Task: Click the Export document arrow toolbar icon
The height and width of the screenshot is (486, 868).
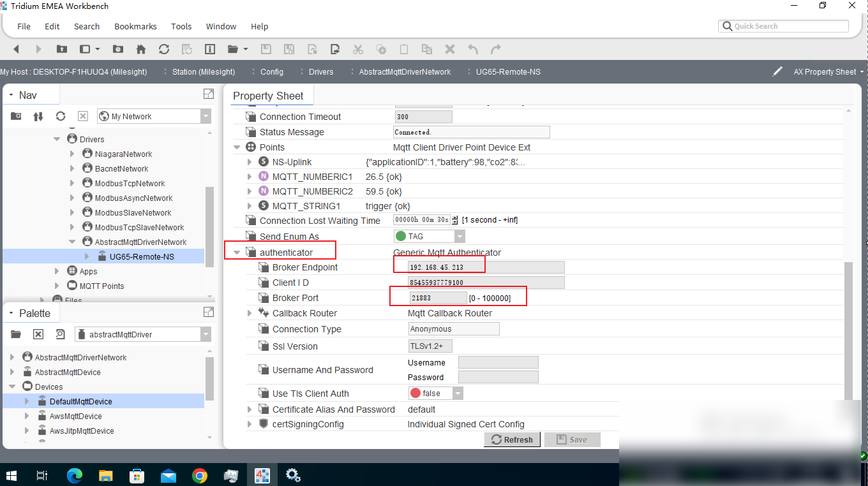Action: [335, 49]
